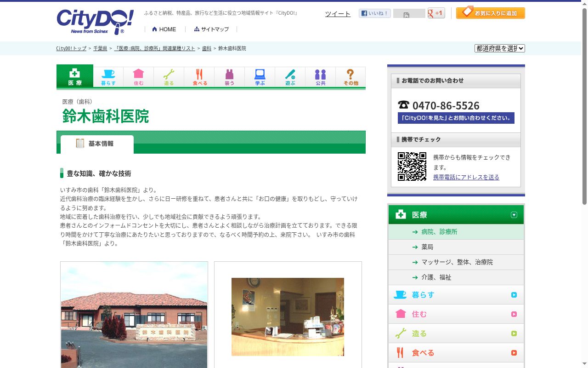Open the 学ぶ computer icon category

tap(260, 77)
